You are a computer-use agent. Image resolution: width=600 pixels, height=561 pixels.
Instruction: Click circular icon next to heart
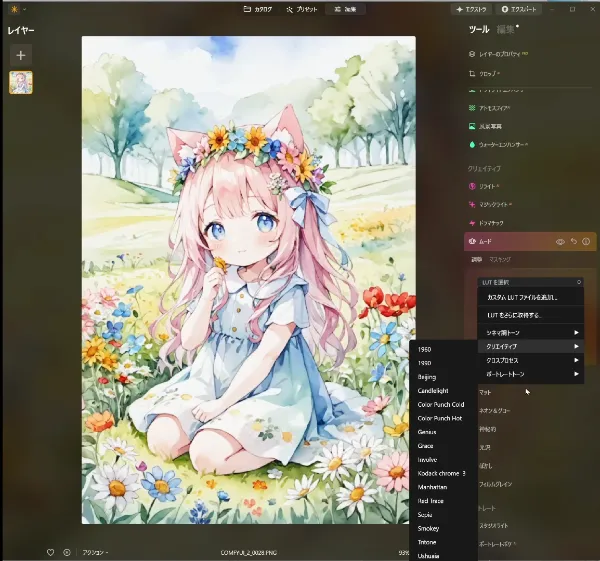tap(67, 553)
